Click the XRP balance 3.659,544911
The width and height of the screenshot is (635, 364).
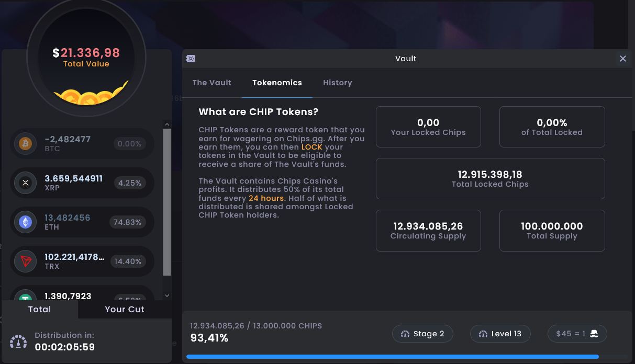point(74,178)
